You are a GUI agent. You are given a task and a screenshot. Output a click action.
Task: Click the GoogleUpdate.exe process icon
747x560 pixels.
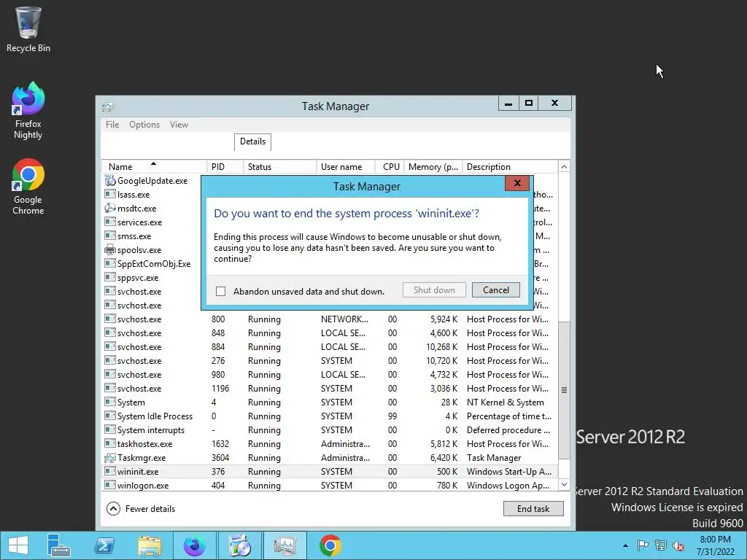point(110,181)
